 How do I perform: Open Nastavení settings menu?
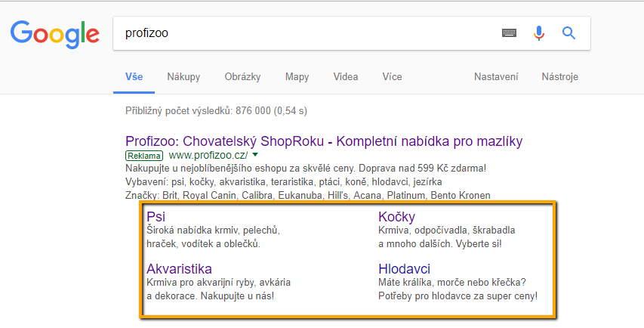click(496, 77)
